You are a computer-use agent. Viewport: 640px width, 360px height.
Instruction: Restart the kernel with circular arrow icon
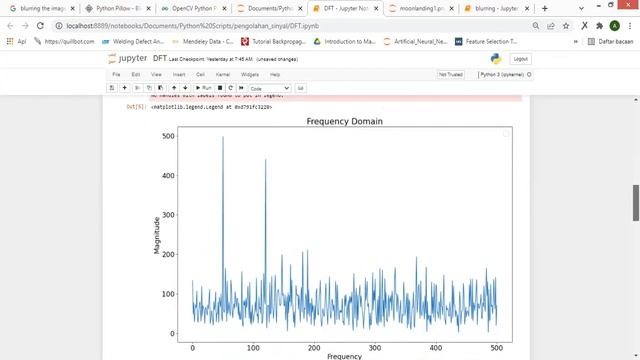click(231, 88)
